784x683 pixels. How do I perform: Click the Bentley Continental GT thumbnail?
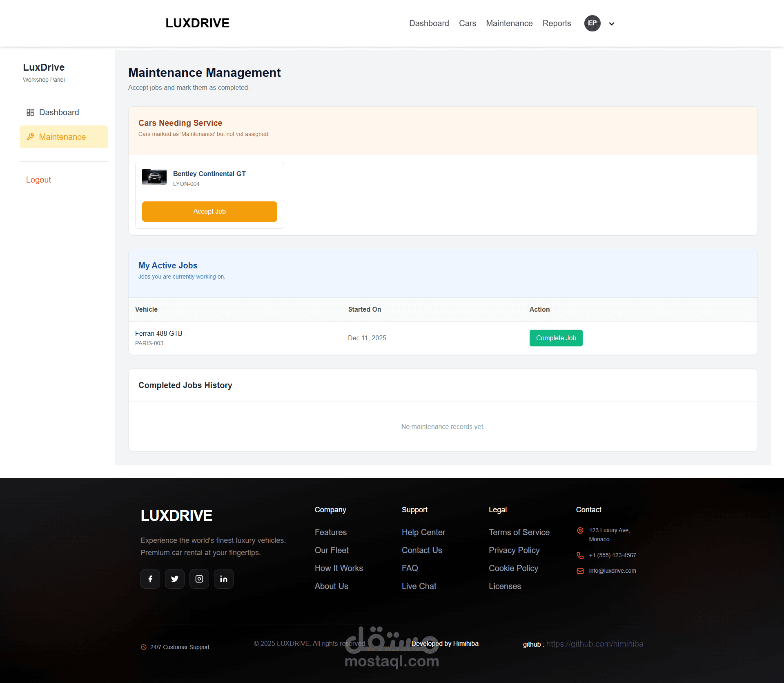154,177
